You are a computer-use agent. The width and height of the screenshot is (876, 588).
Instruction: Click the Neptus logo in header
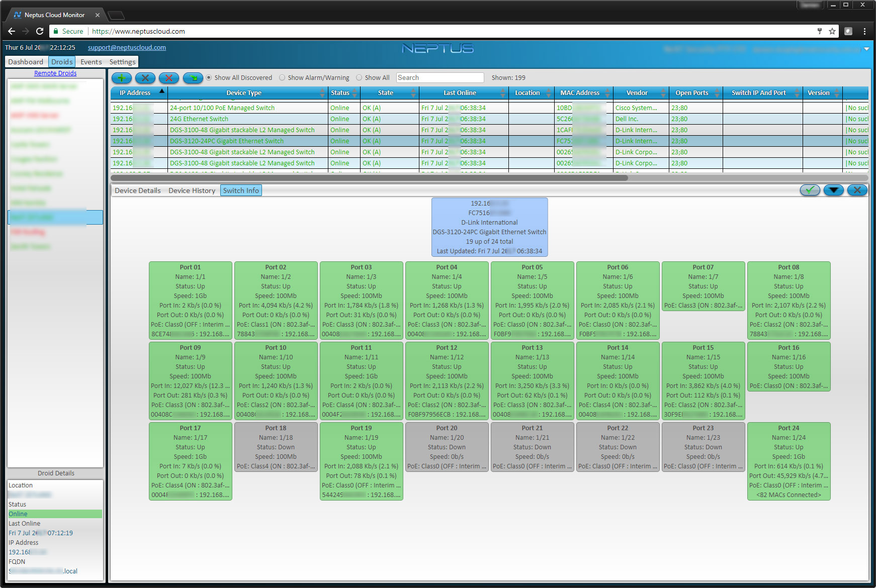click(x=437, y=48)
